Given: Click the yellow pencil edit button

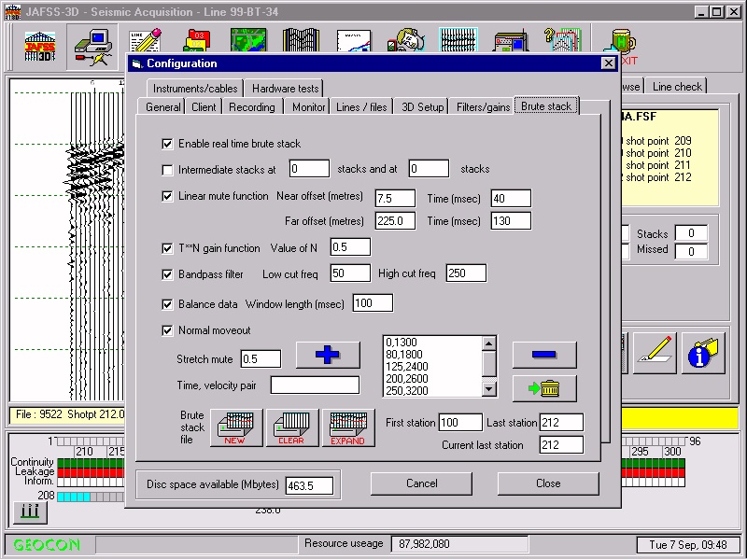Looking at the screenshot, I should [x=655, y=354].
